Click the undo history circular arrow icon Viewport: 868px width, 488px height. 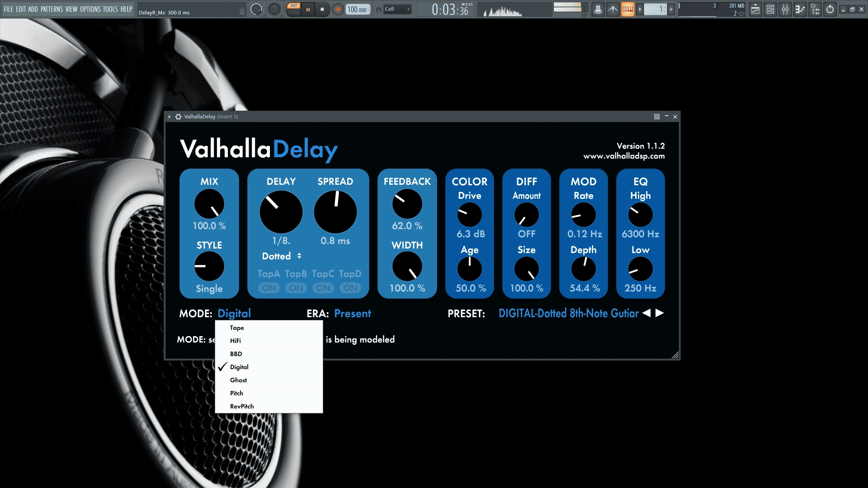(830, 9)
